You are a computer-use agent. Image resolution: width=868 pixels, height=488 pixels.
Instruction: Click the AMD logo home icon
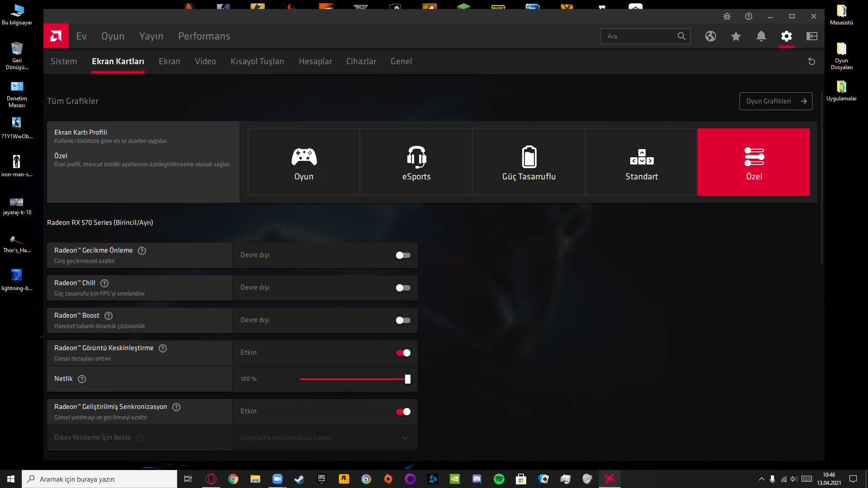[56, 36]
